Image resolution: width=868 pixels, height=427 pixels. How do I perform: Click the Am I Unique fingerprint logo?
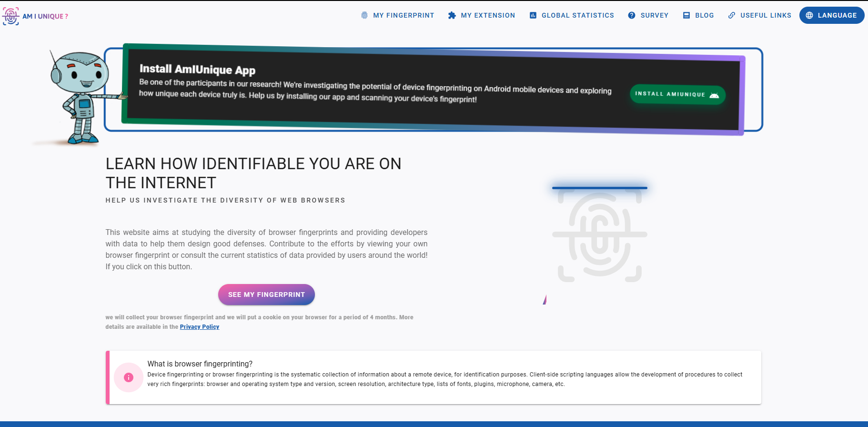point(11,16)
